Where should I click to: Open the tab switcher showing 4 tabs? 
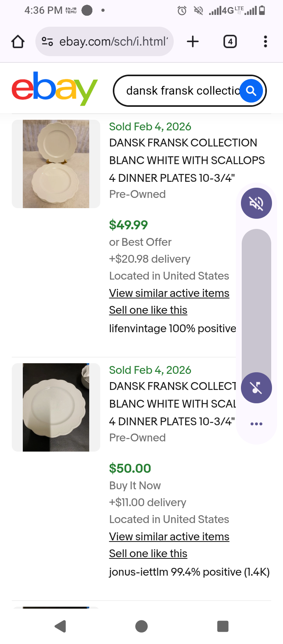230,42
